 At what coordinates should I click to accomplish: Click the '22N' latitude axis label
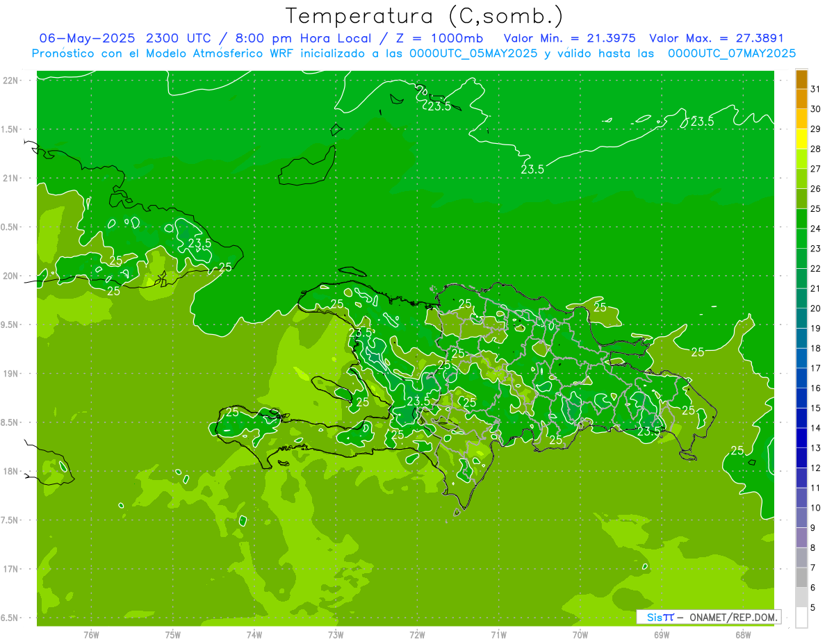coord(10,81)
